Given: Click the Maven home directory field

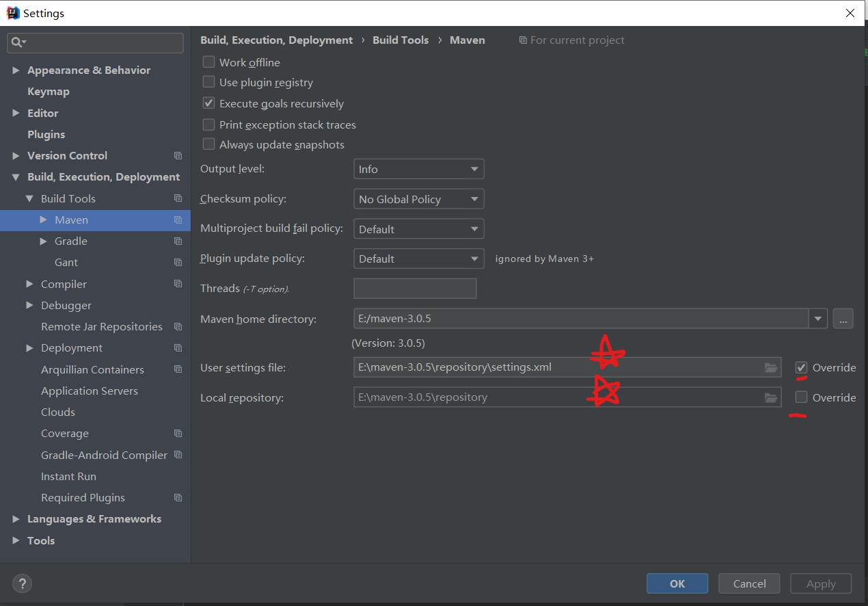Looking at the screenshot, I should 581,319.
